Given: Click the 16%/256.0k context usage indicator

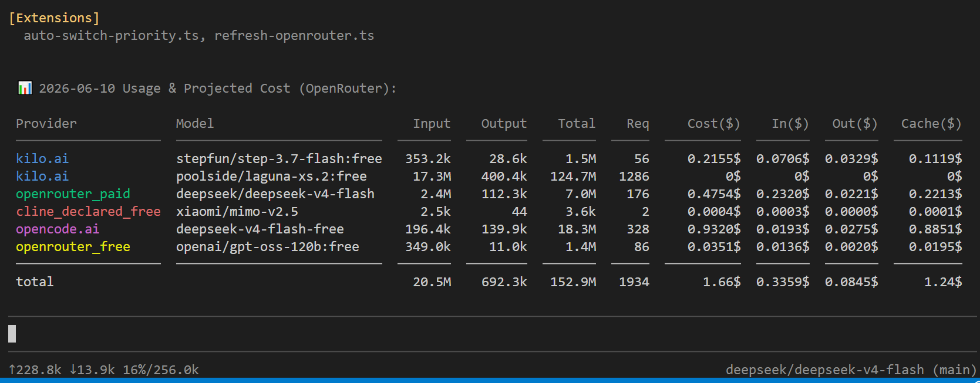Looking at the screenshot, I should [161, 370].
